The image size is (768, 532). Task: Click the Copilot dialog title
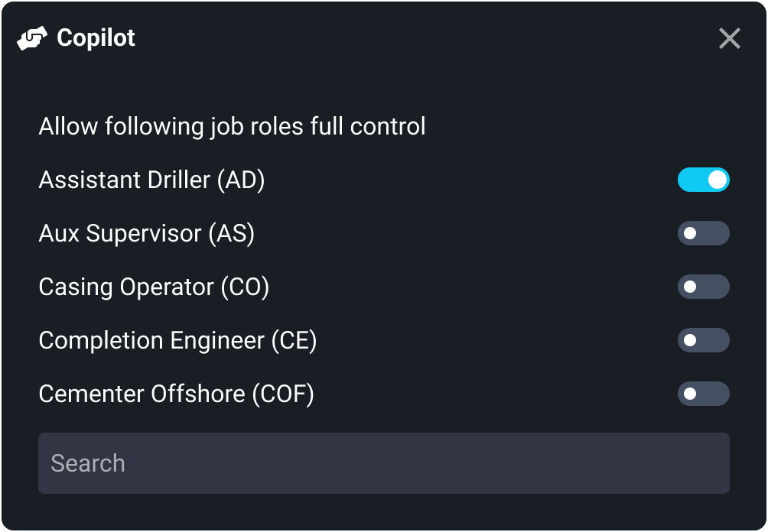coord(95,37)
